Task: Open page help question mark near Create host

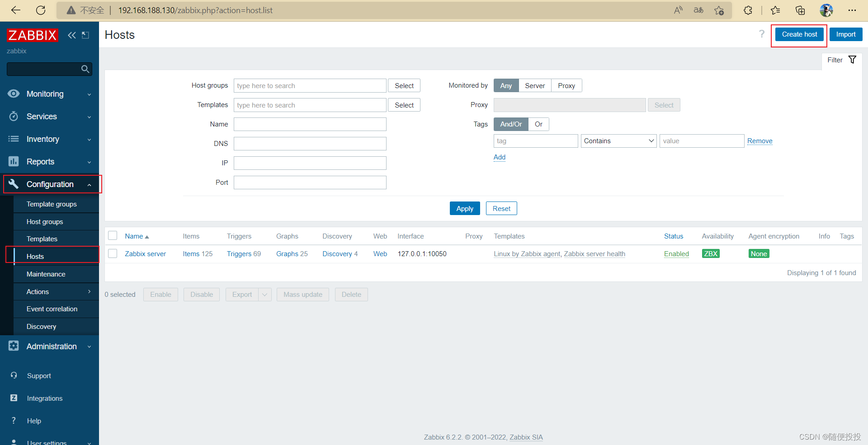Action: click(762, 34)
